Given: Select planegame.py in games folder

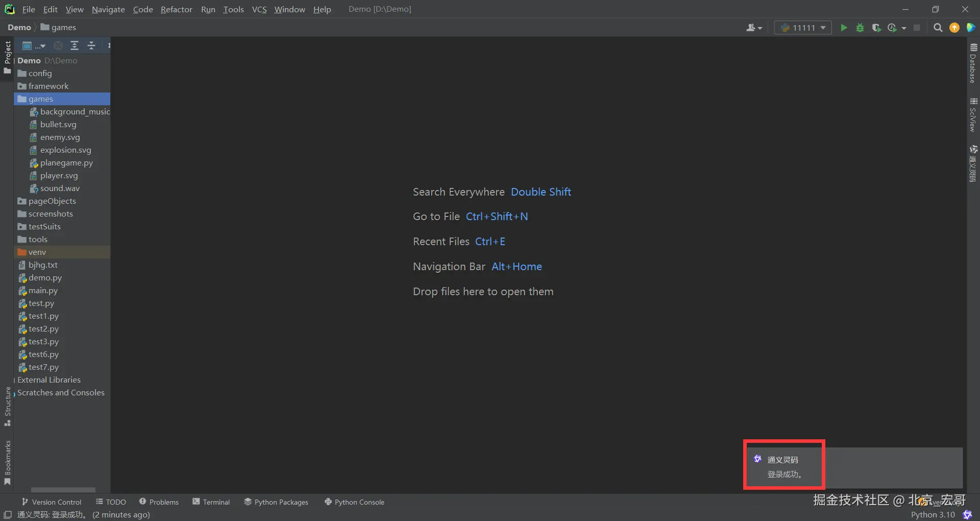Looking at the screenshot, I should 62,162.
